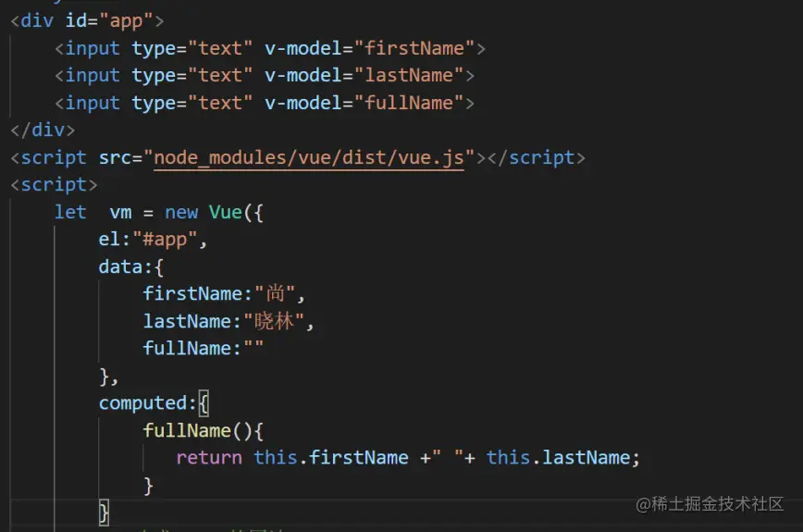Screen dimensions: 803x532
Task: Click the return keyword in fullName method
Action: click(x=209, y=457)
